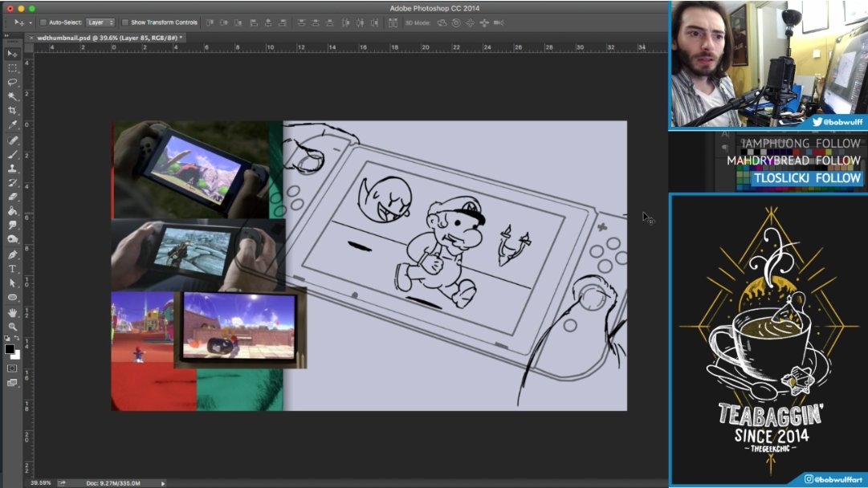Click the top Switch handheld reference photo
Image resolution: width=868 pixels, height=488 pixels.
coord(191,169)
